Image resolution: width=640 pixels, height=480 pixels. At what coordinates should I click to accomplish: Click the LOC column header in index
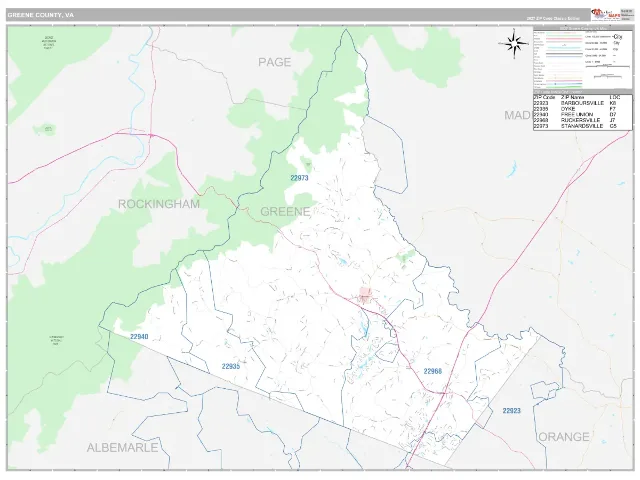coord(615,98)
